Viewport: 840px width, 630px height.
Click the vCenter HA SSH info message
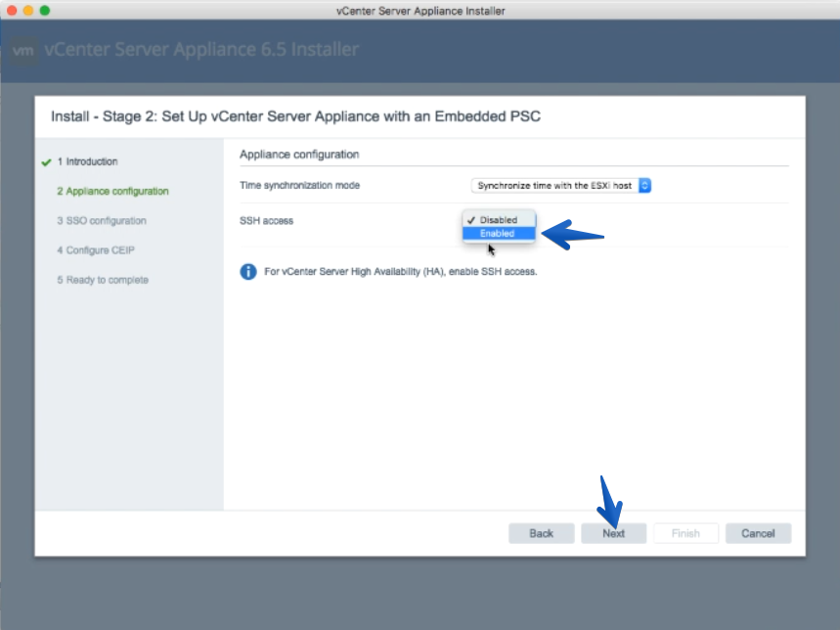point(401,272)
